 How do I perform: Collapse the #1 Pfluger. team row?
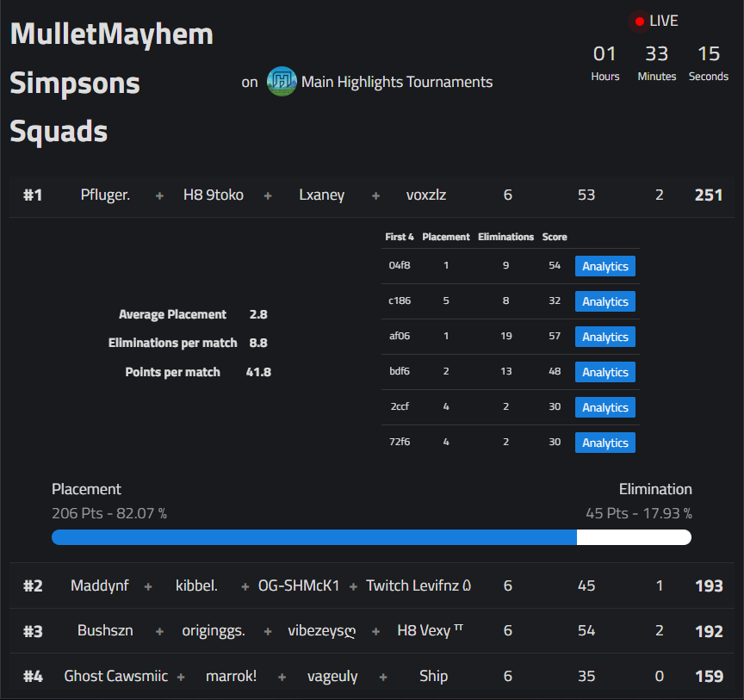coord(372,195)
